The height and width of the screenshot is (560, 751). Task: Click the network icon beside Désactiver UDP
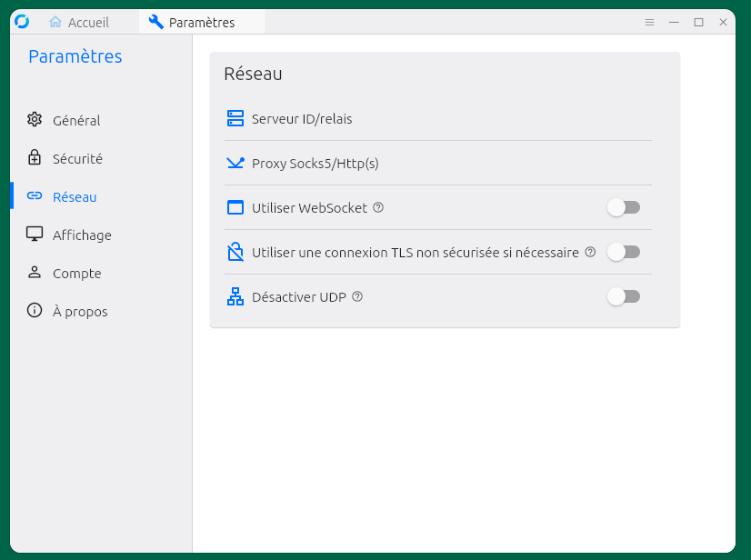click(235, 296)
